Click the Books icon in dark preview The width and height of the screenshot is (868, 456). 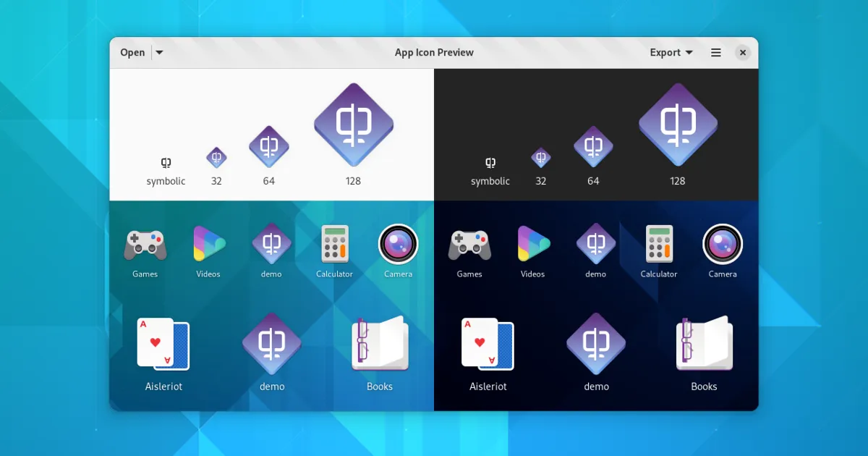click(x=704, y=342)
